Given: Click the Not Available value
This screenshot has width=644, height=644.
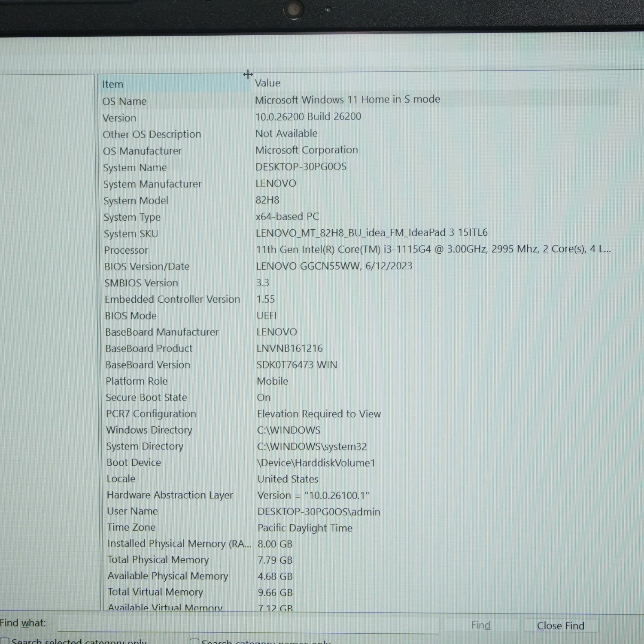Looking at the screenshot, I should tap(286, 134).
